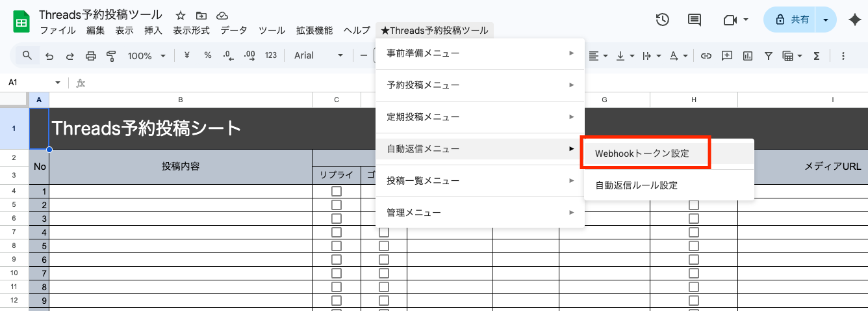The width and height of the screenshot is (868, 311).
Task: Insert a link from the toolbar
Action: point(706,56)
